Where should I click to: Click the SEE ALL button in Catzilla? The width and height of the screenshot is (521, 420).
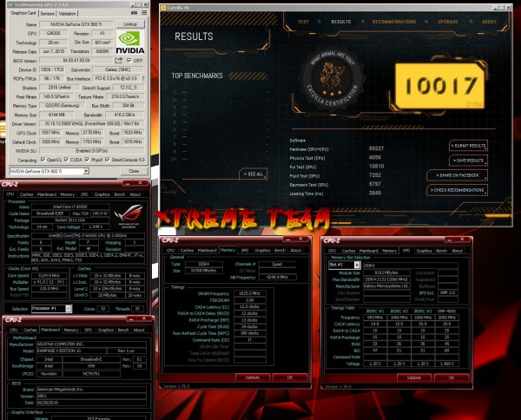pyautogui.click(x=254, y=174)
